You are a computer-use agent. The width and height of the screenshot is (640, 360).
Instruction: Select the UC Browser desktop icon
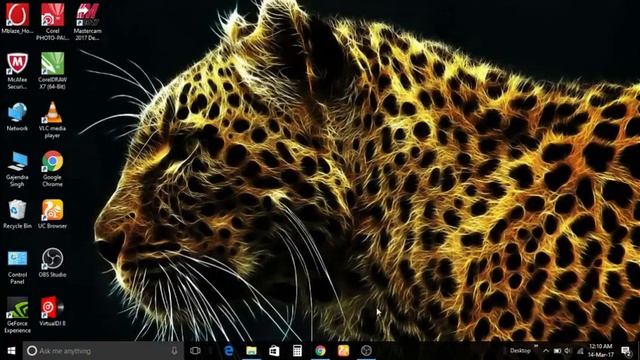click(x=52, y=214)
